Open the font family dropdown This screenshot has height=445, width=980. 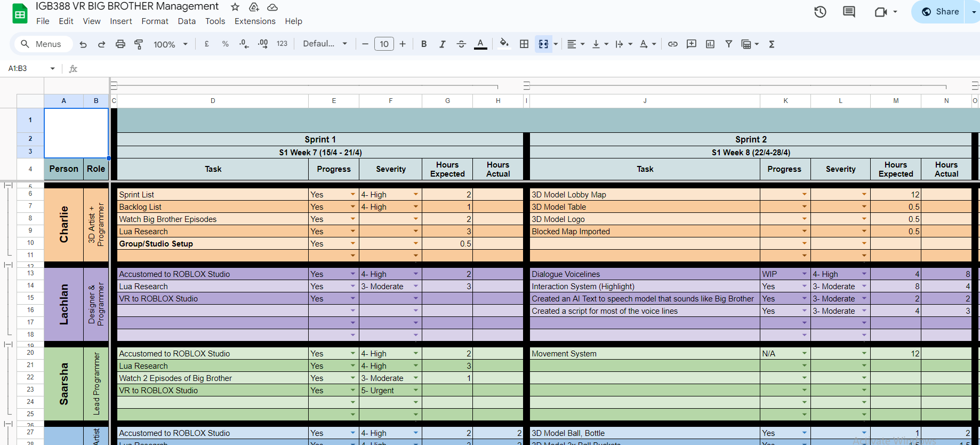(325, 44)
